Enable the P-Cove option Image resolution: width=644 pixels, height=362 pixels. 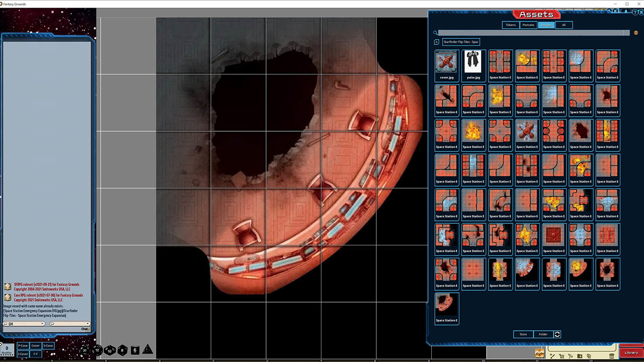23,345
